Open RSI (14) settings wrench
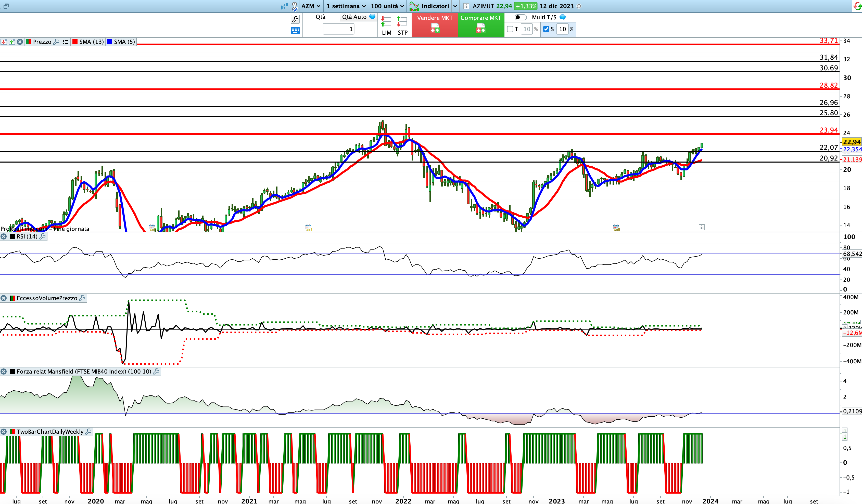The height and width of the screenshot is (504, 862). pyautogui.click(x=42, y=236)
